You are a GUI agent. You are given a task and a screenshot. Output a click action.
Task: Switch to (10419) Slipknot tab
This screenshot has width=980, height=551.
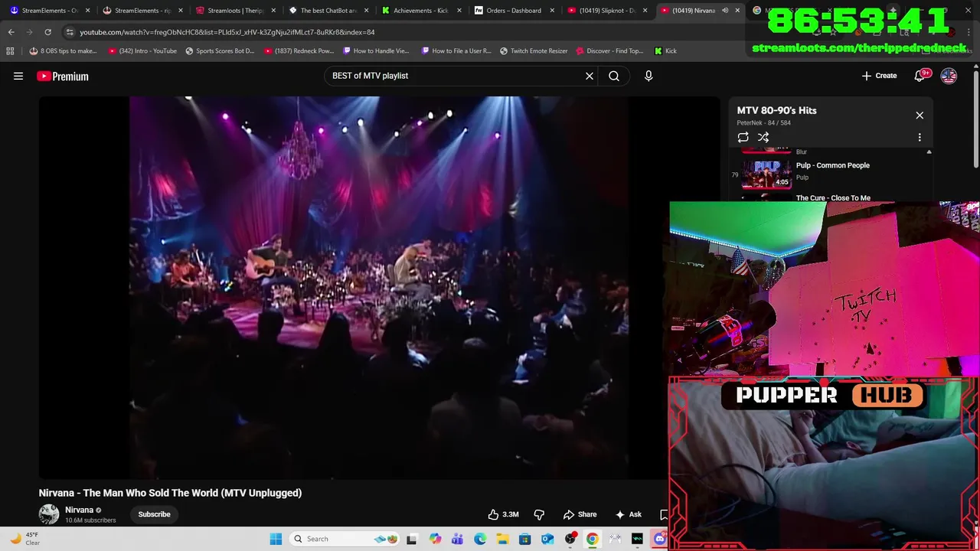pos(607,11)
